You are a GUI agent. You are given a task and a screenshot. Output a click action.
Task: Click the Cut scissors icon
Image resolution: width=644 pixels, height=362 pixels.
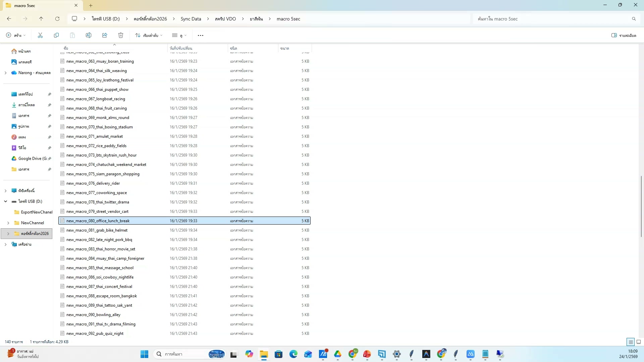40,35
